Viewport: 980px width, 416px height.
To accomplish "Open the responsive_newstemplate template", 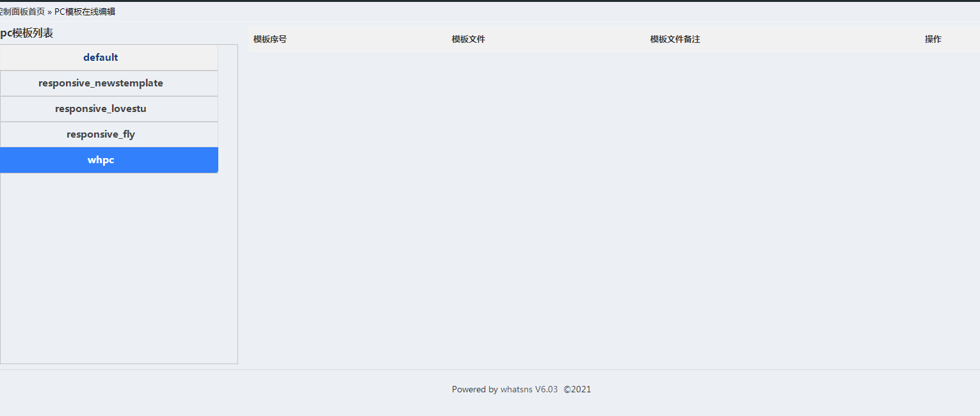I will pyautogui.click(x=109, y=83).
